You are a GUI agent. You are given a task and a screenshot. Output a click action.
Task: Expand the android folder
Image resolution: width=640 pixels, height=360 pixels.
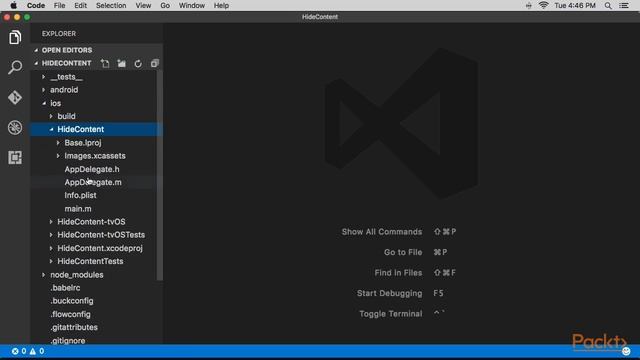click(44, 90)
